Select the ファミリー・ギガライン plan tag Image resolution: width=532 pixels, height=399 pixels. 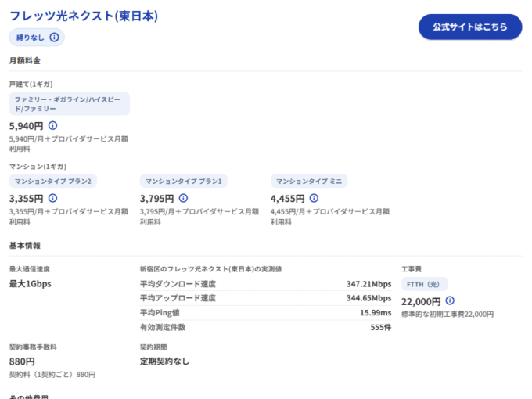pyautogui.click(x=69, y=104)
